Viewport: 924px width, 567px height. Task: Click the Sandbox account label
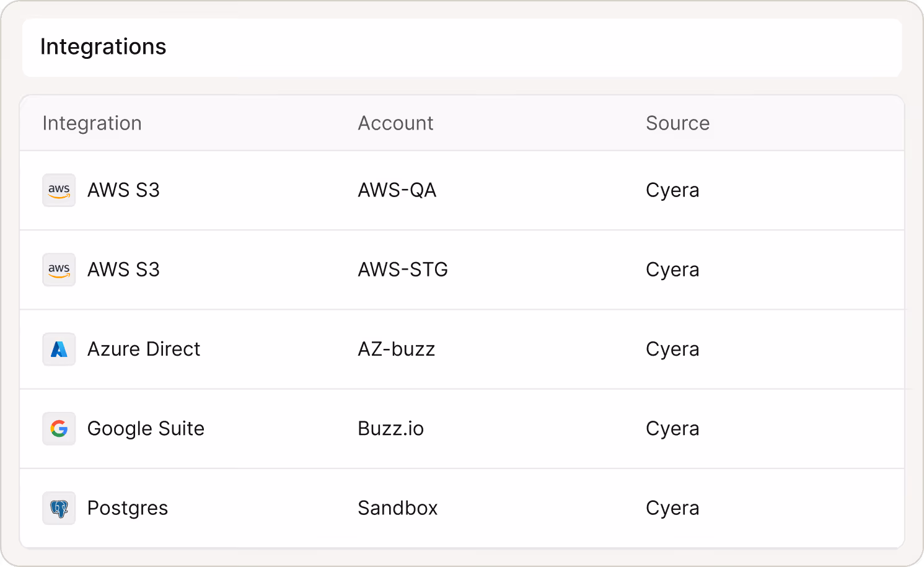(398, 508)
